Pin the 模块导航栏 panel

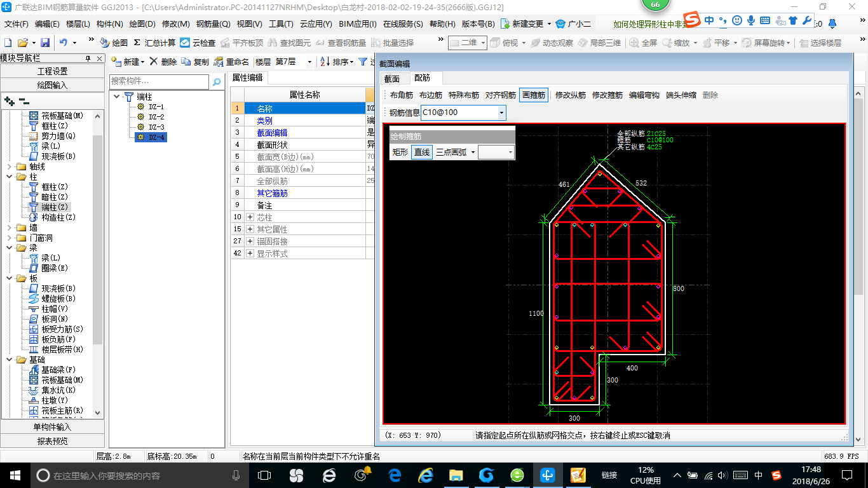pyautogui.click(x=88, y=58)
